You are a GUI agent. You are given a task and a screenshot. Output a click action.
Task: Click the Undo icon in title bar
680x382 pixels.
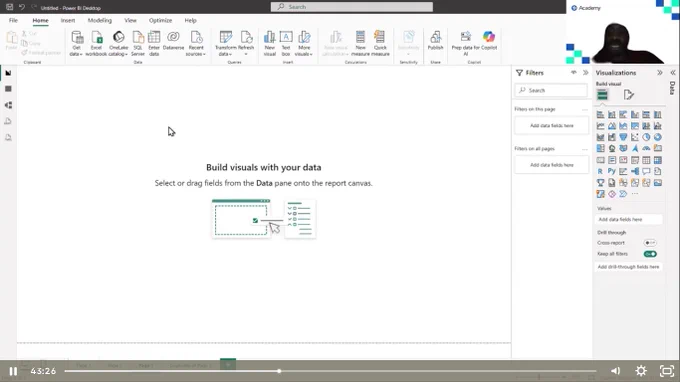tap(22, 7)
